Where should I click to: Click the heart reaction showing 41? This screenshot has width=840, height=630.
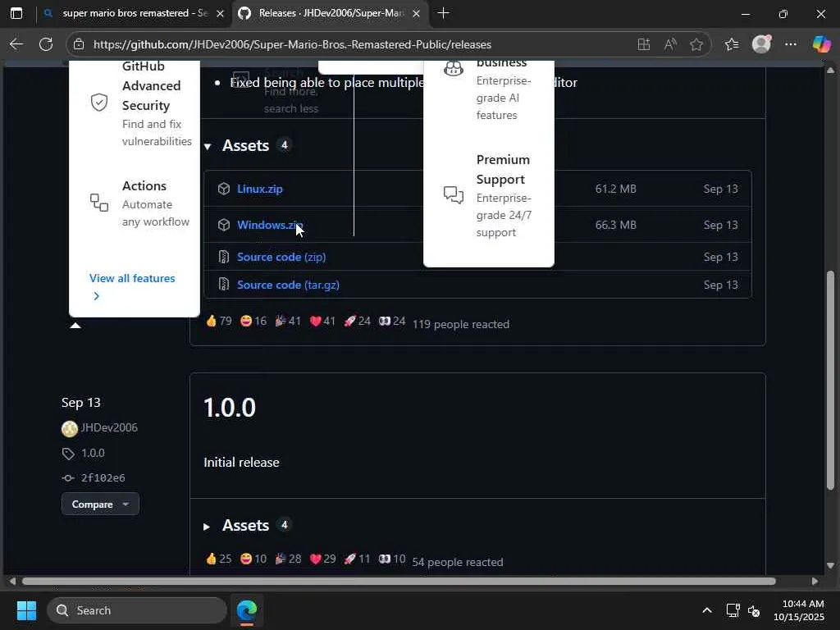click(322, 321)
